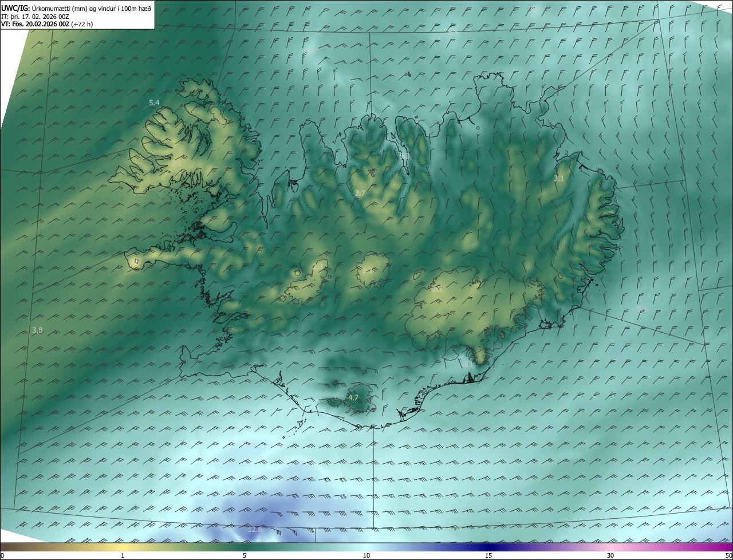This screenshot has height=560, width=733.
Task: Click the 30 tick on the color scale
Action: click(610, 555)
